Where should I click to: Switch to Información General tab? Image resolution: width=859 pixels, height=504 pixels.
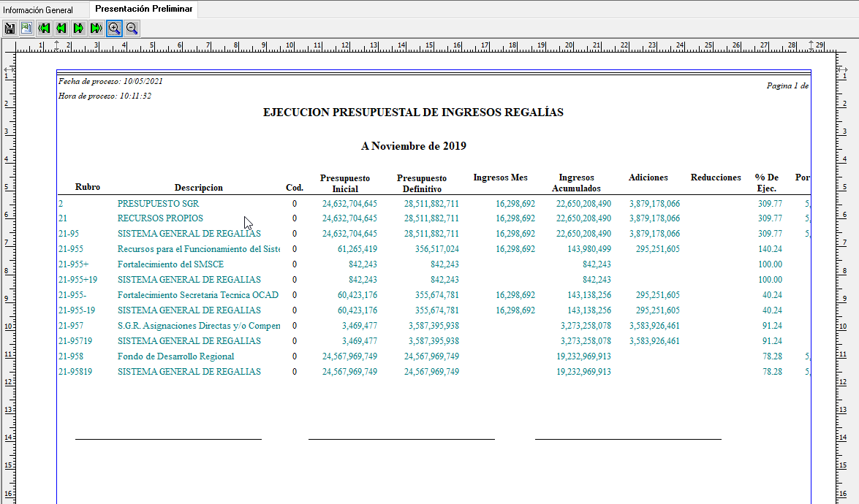click(38, 10)
